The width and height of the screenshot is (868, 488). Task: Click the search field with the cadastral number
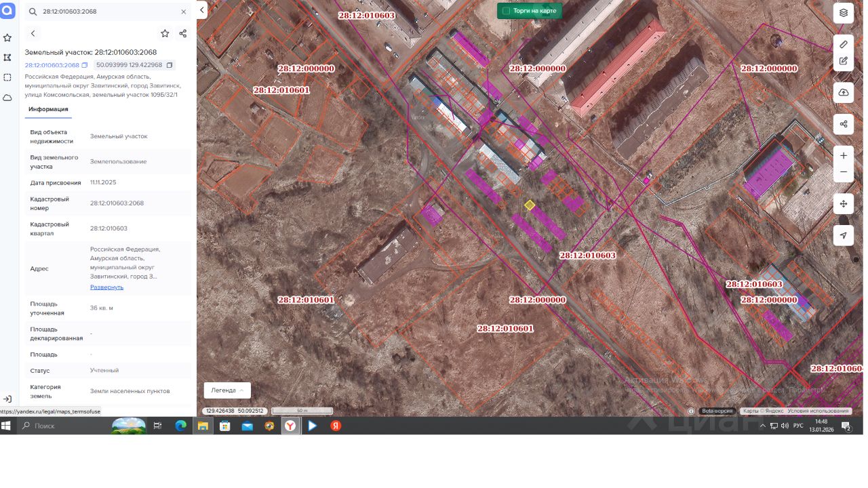click(108, 12)
